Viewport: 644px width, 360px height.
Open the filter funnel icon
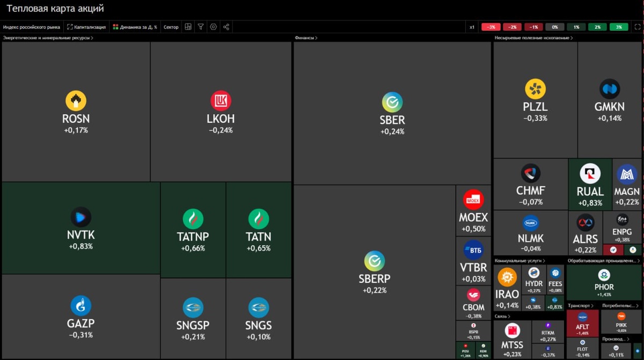pos(201,27)
